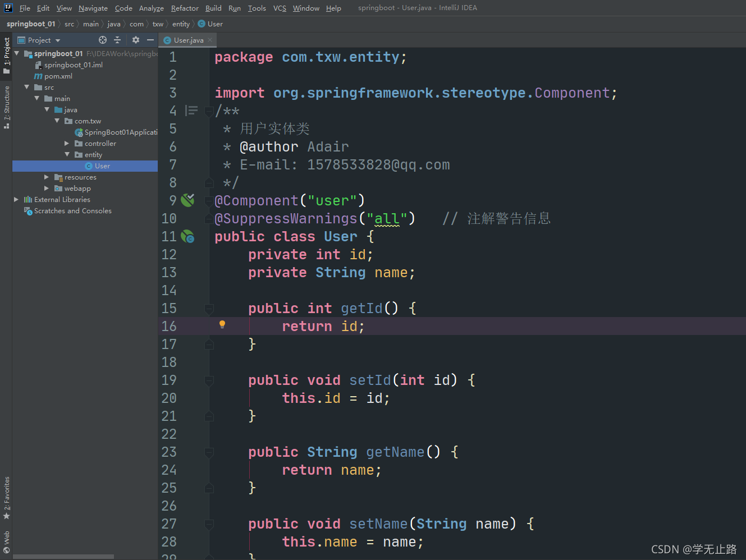Close the User.java editor tab
This screenshot has width=746, height=560.
(210, 40)
